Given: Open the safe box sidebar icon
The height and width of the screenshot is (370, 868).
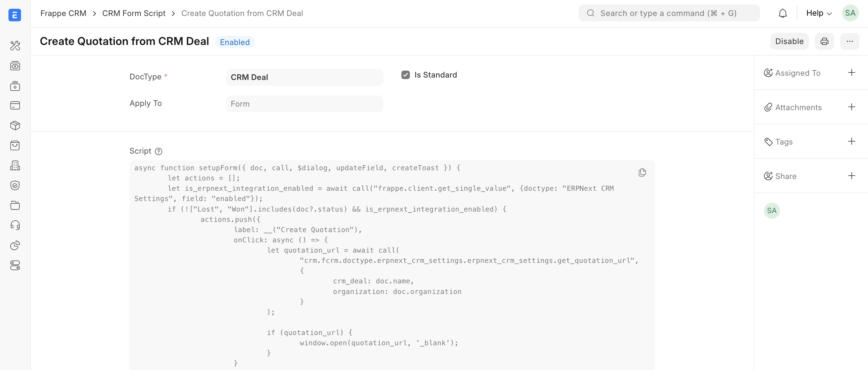Looking at the screenshot, I should tap(15, 86).
